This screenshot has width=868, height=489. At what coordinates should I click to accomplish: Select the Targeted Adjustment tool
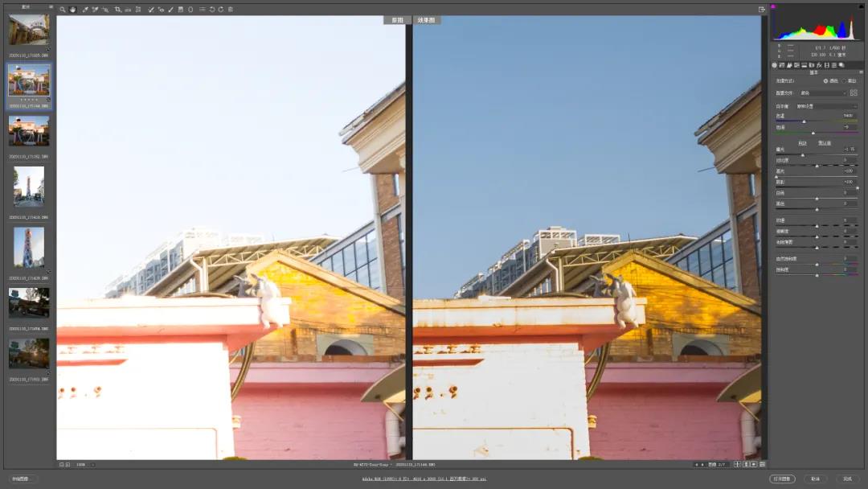pos(105,10)
